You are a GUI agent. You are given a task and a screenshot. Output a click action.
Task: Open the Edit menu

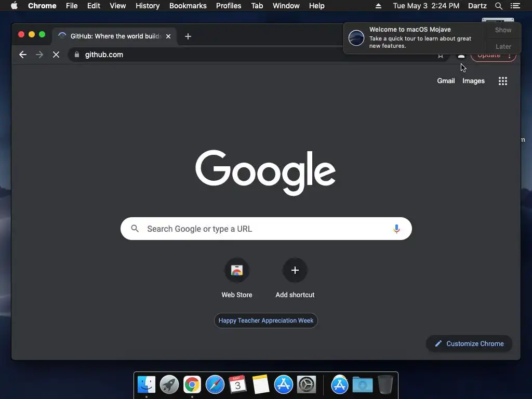94,6
